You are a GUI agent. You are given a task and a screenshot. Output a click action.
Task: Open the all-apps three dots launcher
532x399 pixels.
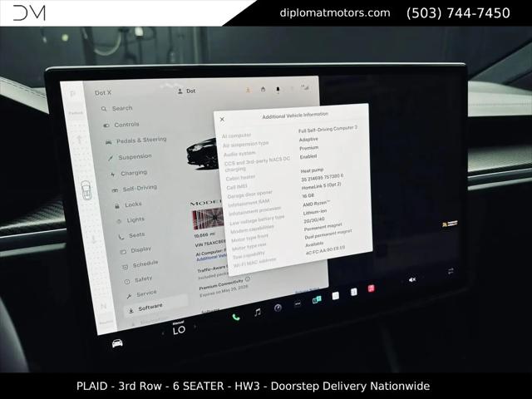(298, 303)
